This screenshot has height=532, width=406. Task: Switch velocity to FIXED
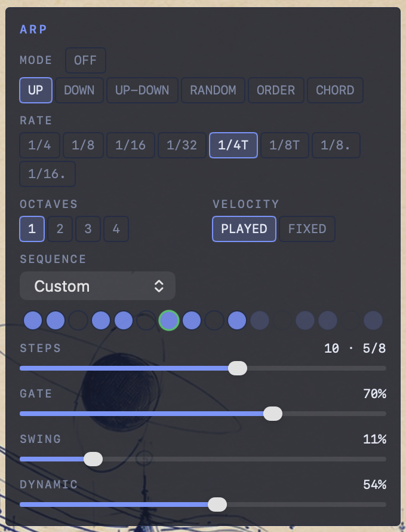[x=307, y=229]
